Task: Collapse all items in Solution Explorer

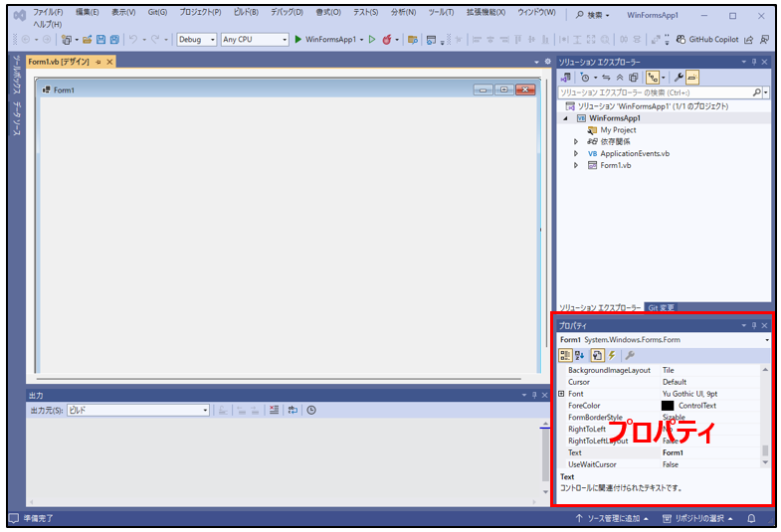Action: pos(619,77)
